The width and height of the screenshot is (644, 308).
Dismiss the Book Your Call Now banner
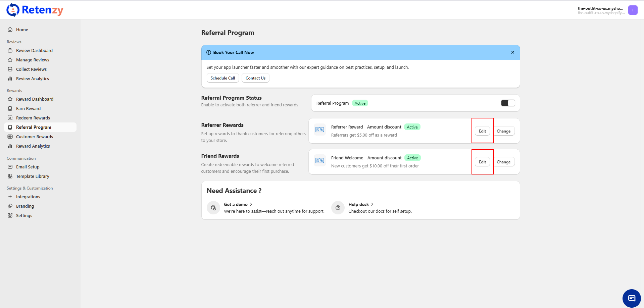[x=512, y=52]
